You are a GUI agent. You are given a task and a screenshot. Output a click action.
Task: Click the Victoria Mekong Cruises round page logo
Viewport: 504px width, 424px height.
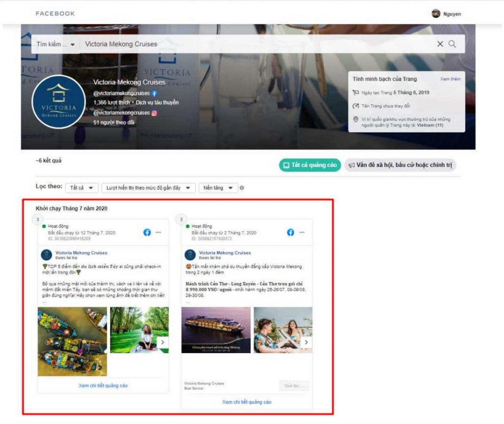[59, 102]
